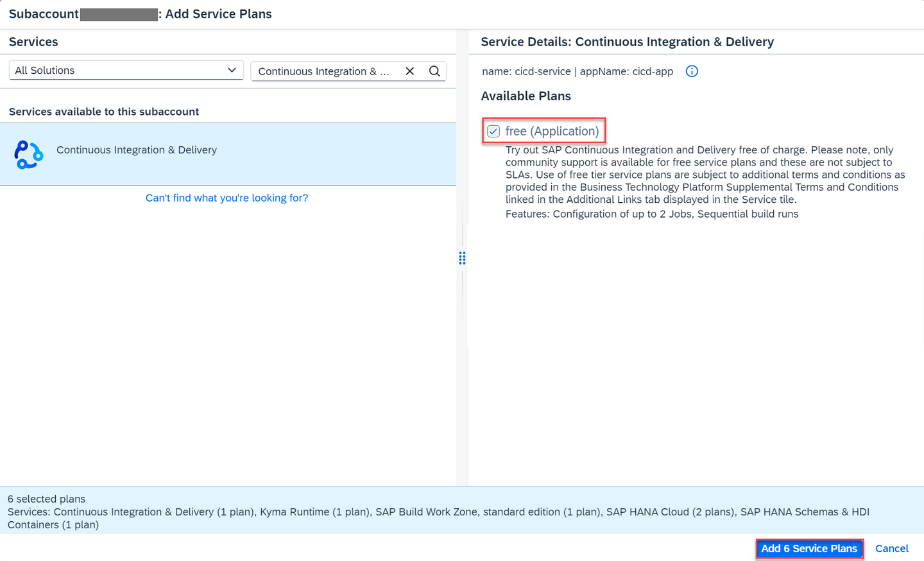Screen dimensions: 924x561
Task: Click the search magnifier icon
Action: 434,71
